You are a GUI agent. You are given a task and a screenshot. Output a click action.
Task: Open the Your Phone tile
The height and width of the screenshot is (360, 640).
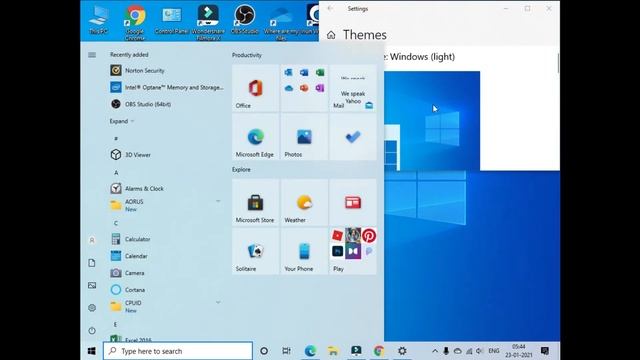tap(304, 251)
